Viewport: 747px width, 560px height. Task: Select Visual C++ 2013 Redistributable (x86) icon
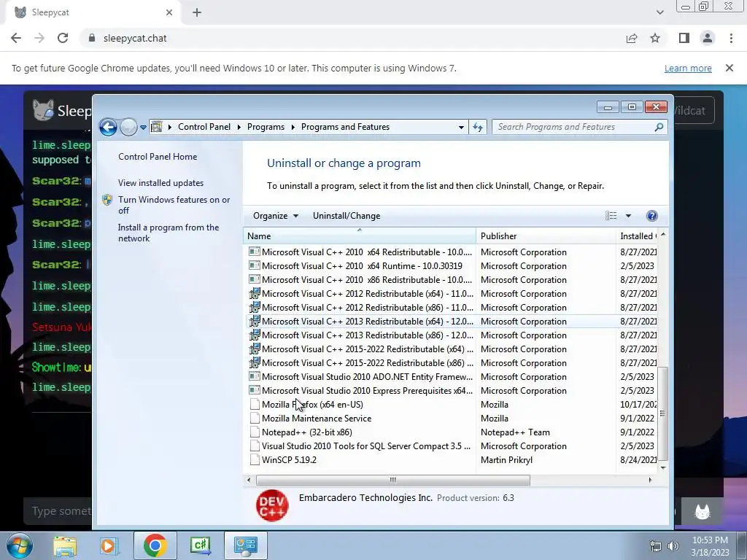point(255,335)
